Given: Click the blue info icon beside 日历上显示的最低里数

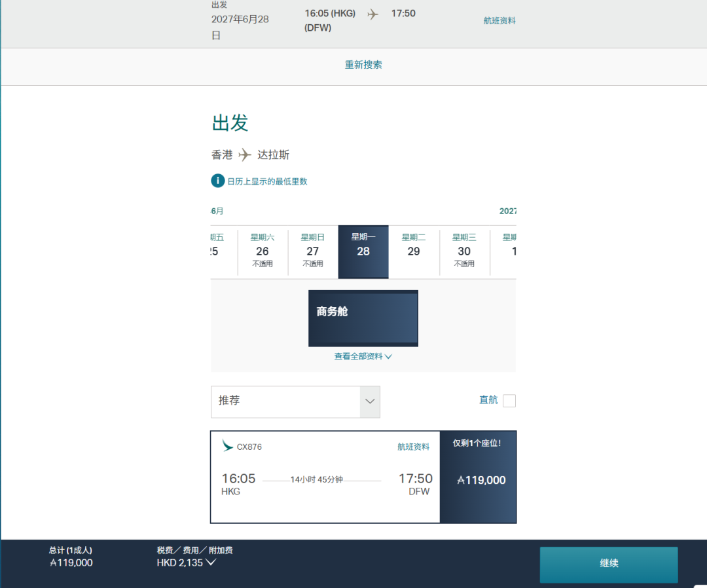Looking at the screenshot, I should coord(218,181).
